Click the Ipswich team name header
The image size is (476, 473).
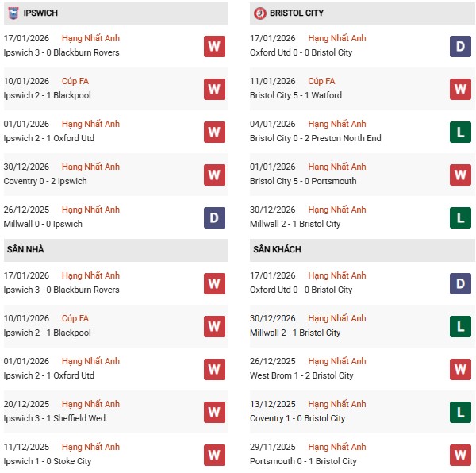click(40, 13)
